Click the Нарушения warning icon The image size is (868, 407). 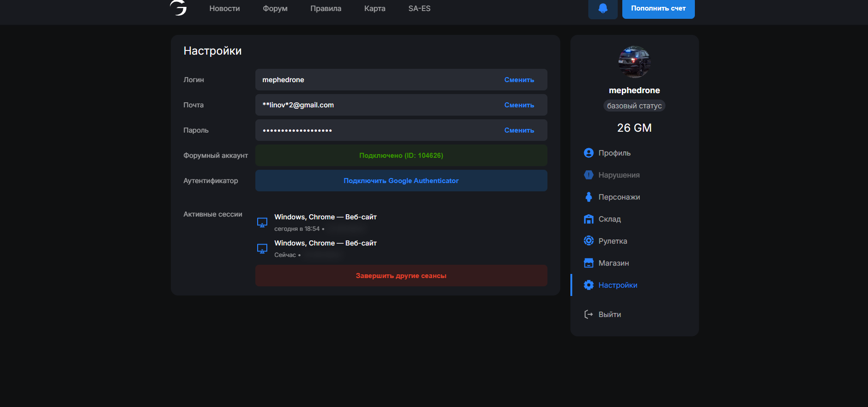point(588,175)
